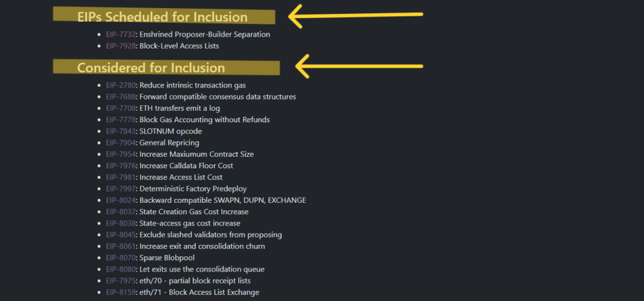The width and height of the screenshot is (644, 301).
Task: Click the EIP-8024 SWAPN, DUPN, EXCHANGE link
Action: (x=120, y=200)
